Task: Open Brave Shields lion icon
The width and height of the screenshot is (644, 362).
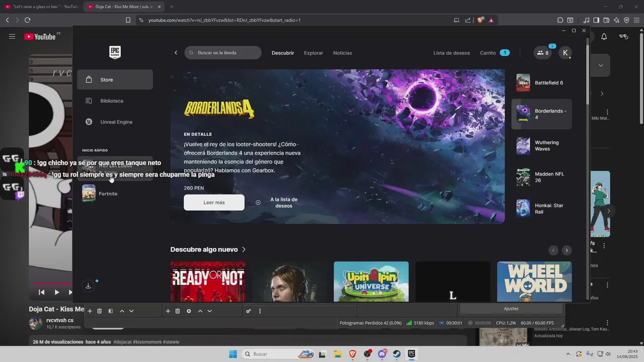Action: [480, 20]
